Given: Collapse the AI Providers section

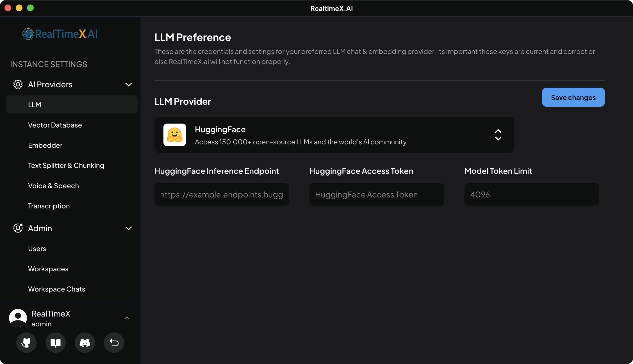Looking at the screenshot, I should [x=129, y=84].
